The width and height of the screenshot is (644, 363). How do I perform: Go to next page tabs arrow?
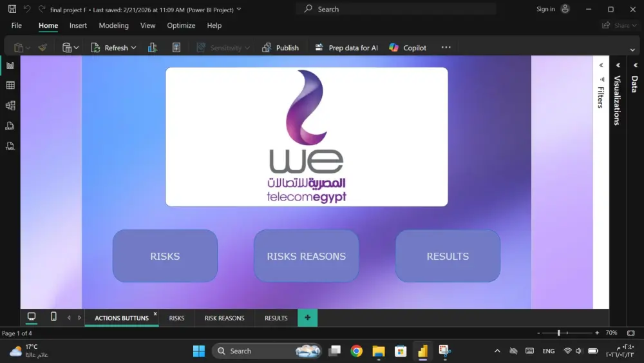point(79,318)
